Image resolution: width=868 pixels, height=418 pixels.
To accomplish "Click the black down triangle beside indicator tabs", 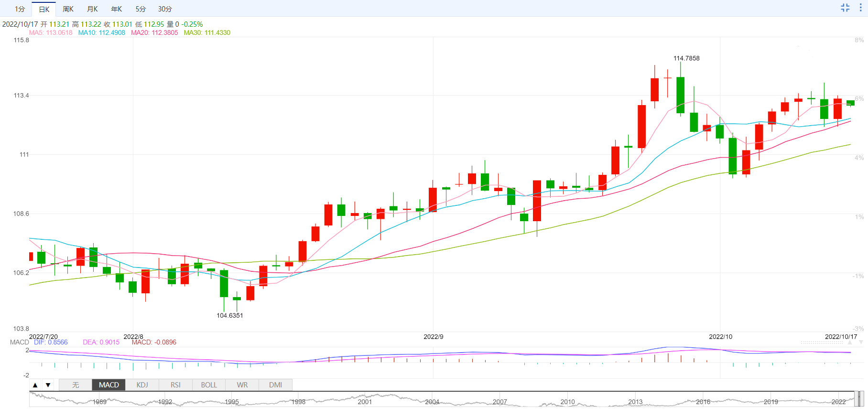I will pos(48,385).
